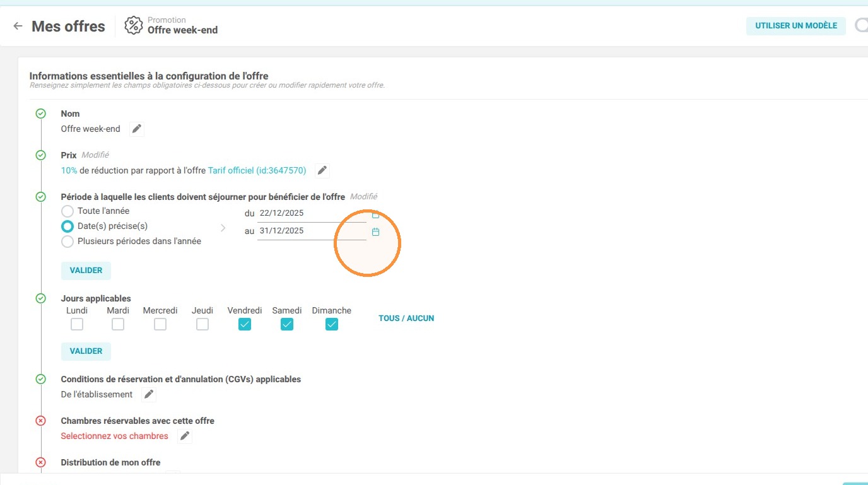
Task: Open calendar picker for the 'au' date
Action: [375, 232]
